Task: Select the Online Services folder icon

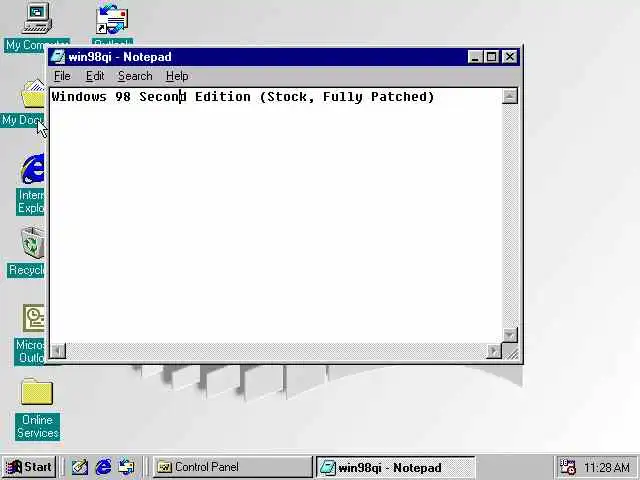Action: pos(37,392)
